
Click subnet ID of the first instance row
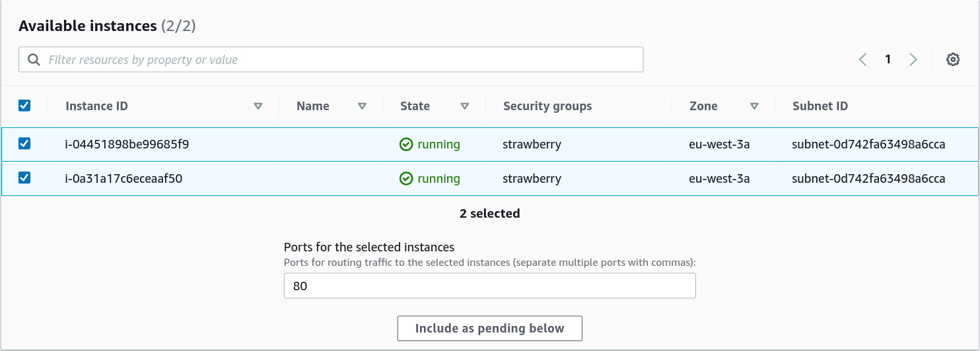point(868,144)
